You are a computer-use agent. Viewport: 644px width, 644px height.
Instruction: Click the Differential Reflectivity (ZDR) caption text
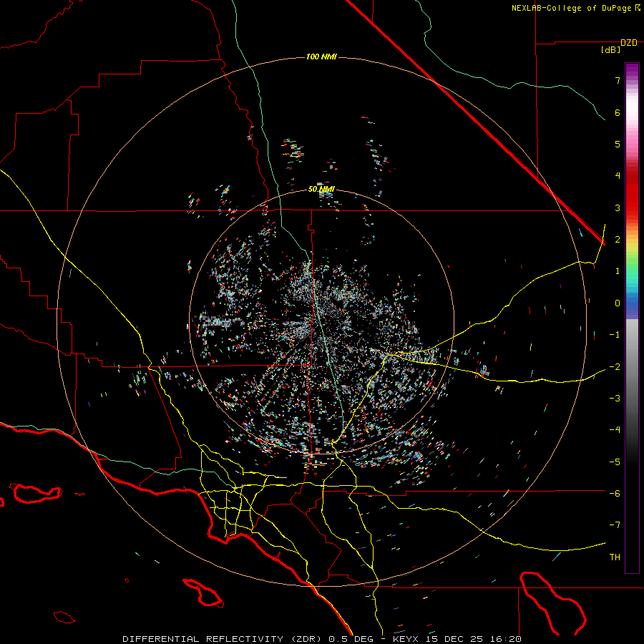click(223, 638)
